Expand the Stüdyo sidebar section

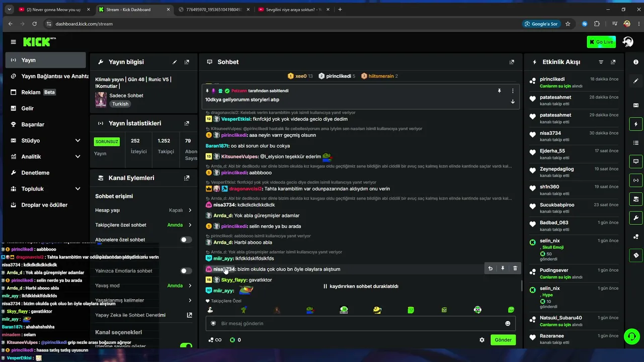point(77,140)
